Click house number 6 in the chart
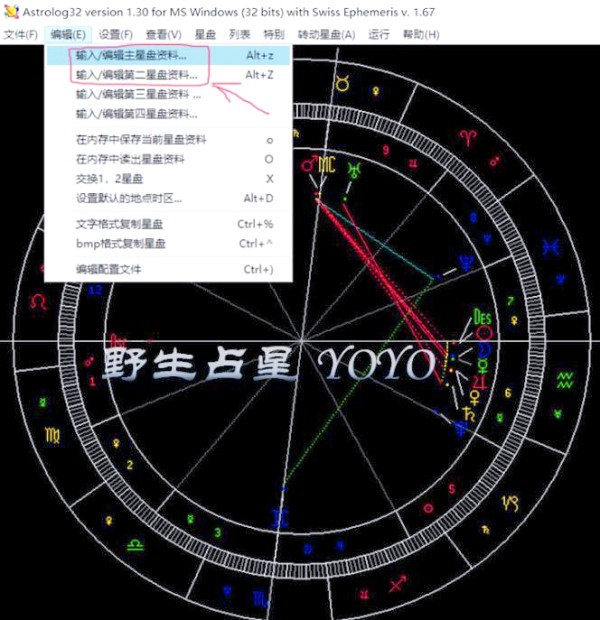Viewport: 600px width, 620px height. point(508,393)
